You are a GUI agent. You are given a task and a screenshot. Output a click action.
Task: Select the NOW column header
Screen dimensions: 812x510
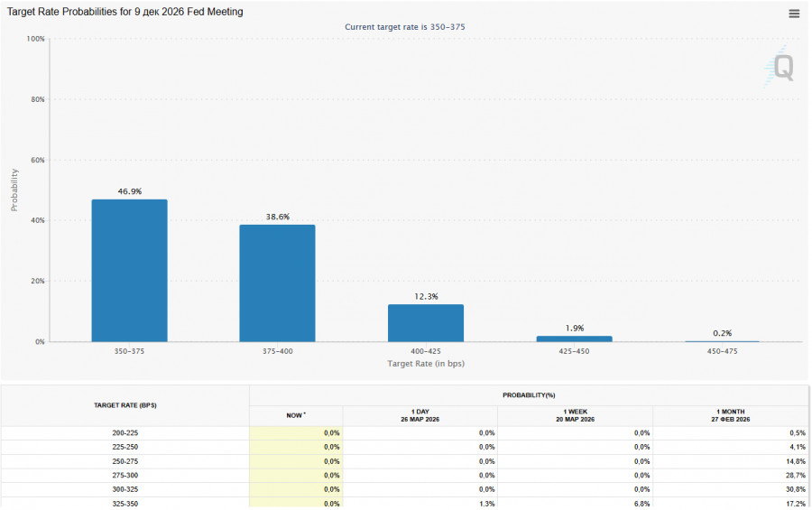click(x=296, y=415)
